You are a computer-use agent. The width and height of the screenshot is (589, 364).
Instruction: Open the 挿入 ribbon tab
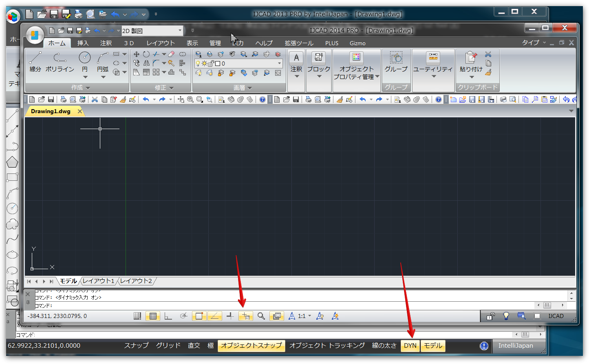(x=83, y=43)
